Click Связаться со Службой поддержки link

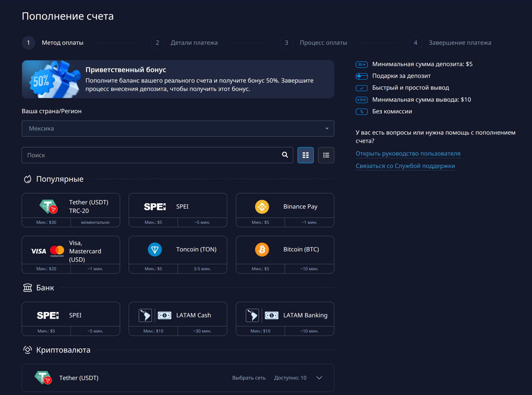[x=405, y=166]
